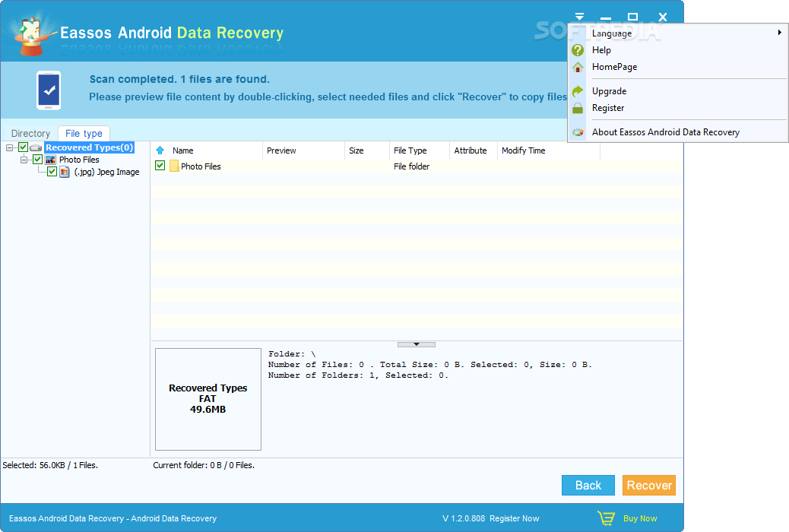
Task: Select Help from the menu
Action: pyautogui.click(x=678, y=50)
